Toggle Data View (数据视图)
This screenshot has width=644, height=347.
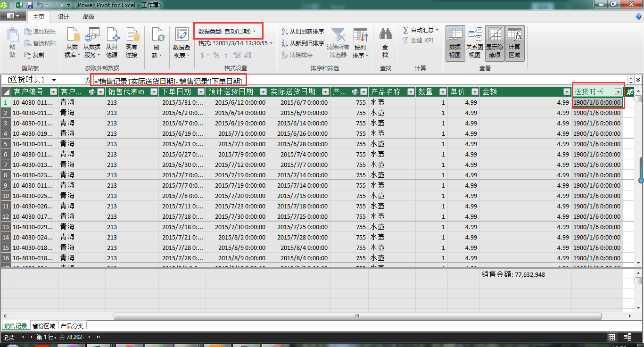click(455, 43)
